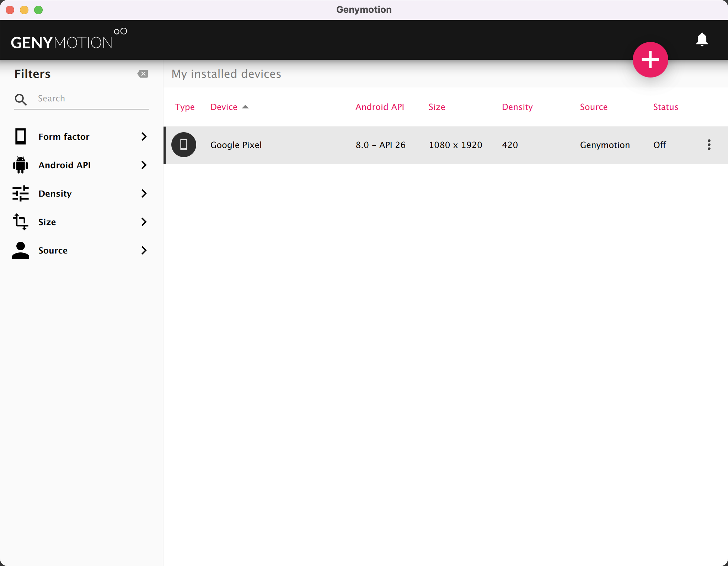Click the 8.0 – API 26 cell
The image size is (728, 566).
[380, 145]
